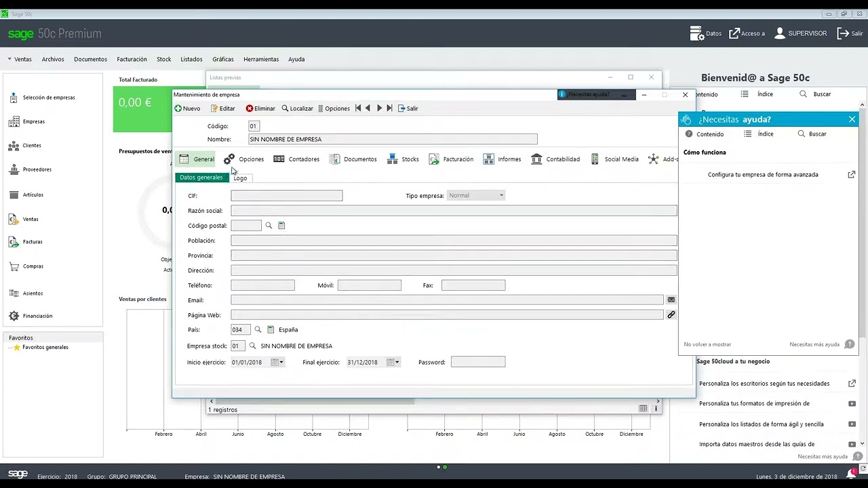
Task: Go to the previous record arrow
Action: 368,108
